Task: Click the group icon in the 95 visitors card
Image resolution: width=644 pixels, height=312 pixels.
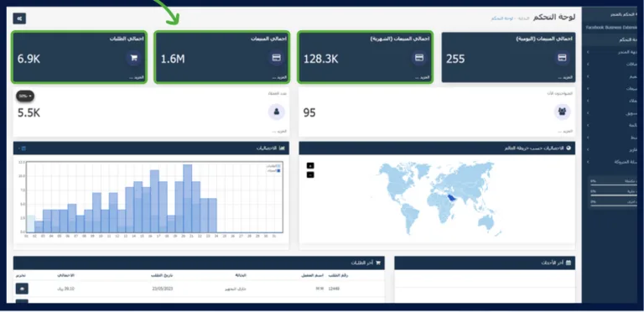Action: pos(562,112)
